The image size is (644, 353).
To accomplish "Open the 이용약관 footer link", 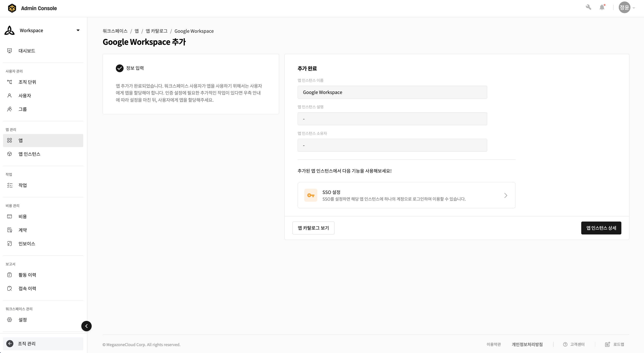I will 493,344.
